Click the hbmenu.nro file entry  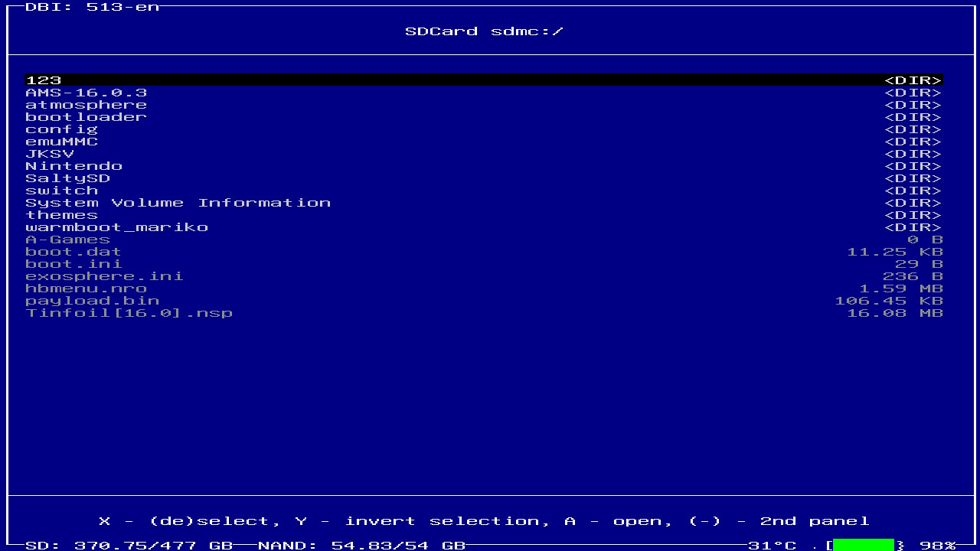pyautogui.click(x=86, y=289)
